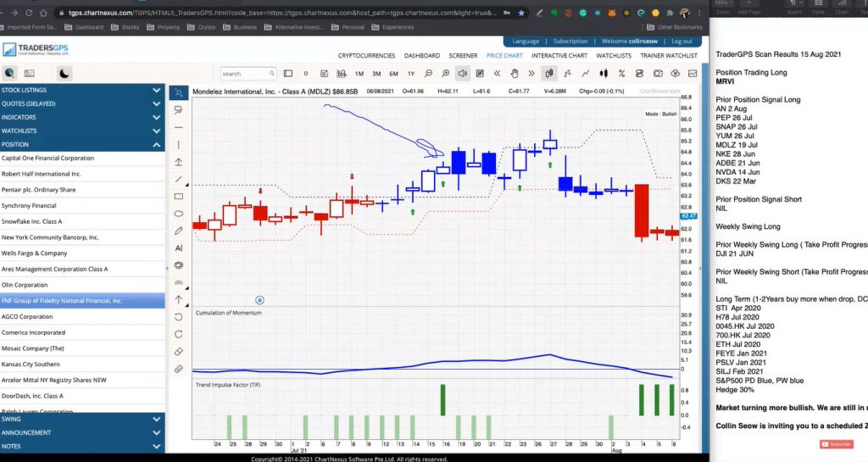The image size is (868, 462).
Task: Expand the Watchlists section
Action: click(x=82, y=131)
